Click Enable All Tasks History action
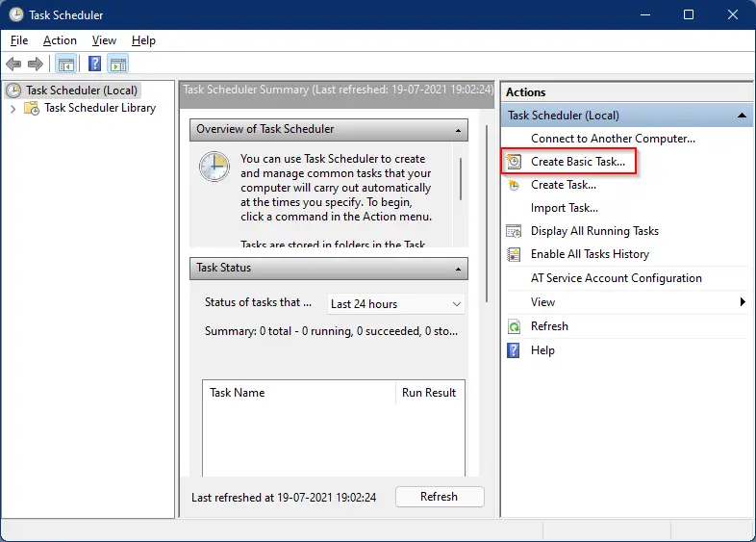Image resolution: width=756 pixels, height=542 pixels. tap(590, 254)
